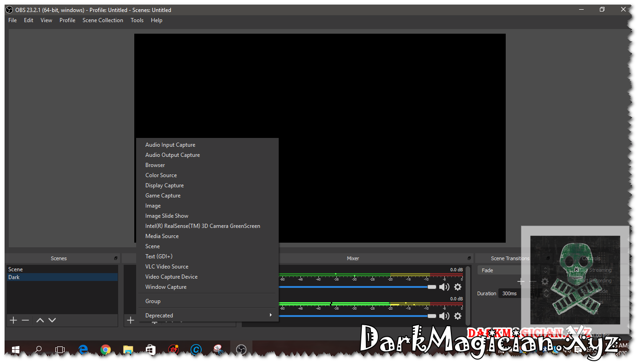The width and height of the screenshot is (640, 364).
Task: Choose Audio Output Capture source
Action: tap(207, 155)
